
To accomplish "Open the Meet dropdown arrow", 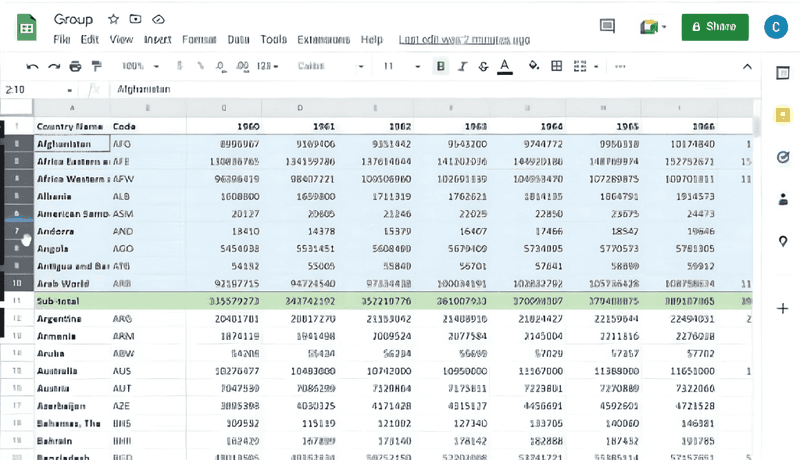I will 664,27.
